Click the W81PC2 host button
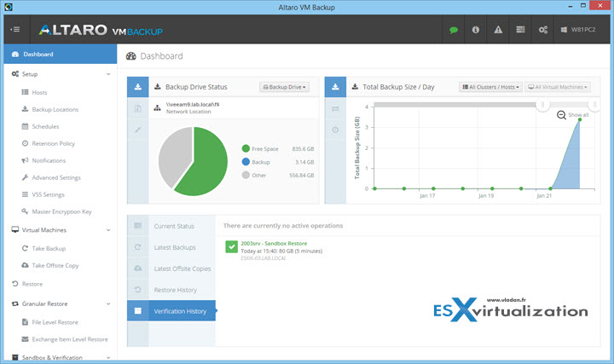Viewport: 614px width, 364px height. click(578, 30)
